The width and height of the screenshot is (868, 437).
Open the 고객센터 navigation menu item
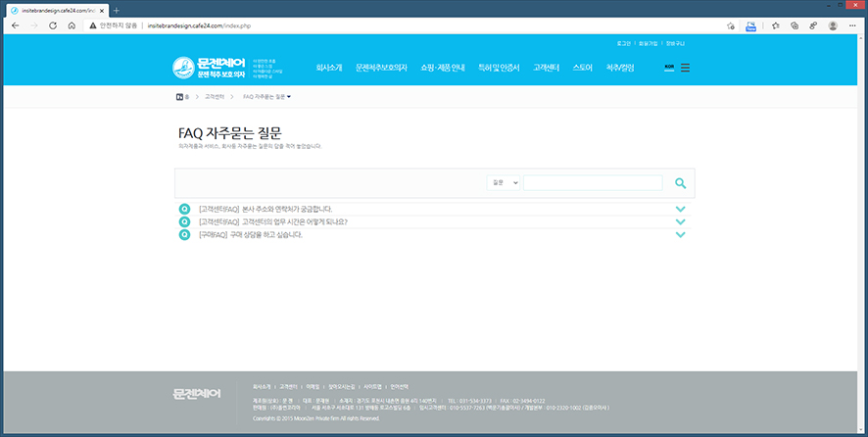click(x=546, y=68)
